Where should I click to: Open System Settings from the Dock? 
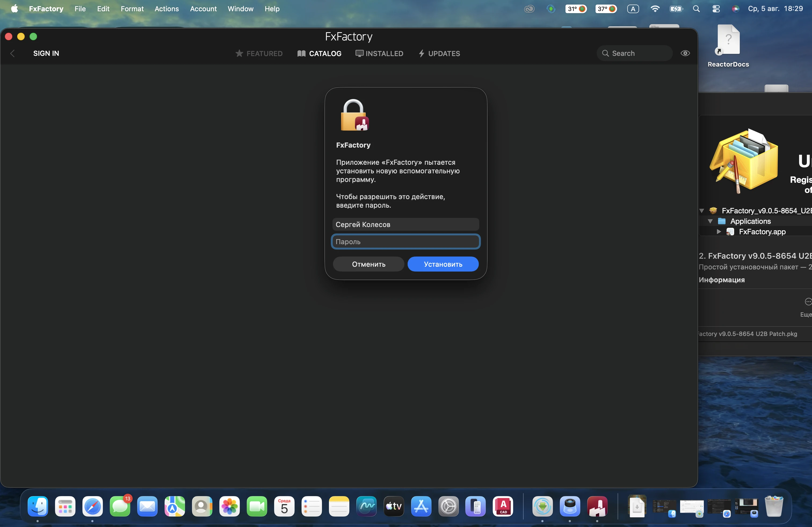point(449,506)
